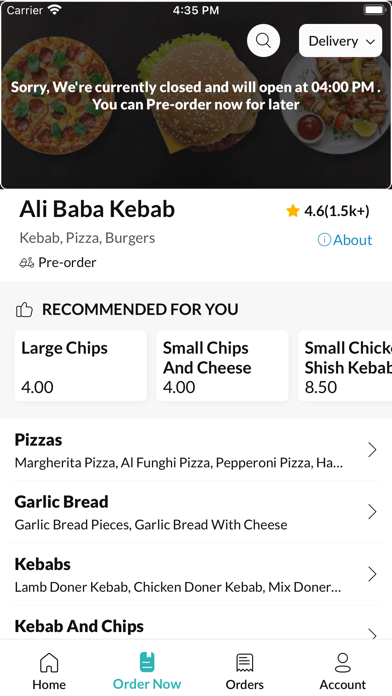This screenshot has width=392, height=696.
Task: Open the Orders receipt icon
Action: coord(245,663)
